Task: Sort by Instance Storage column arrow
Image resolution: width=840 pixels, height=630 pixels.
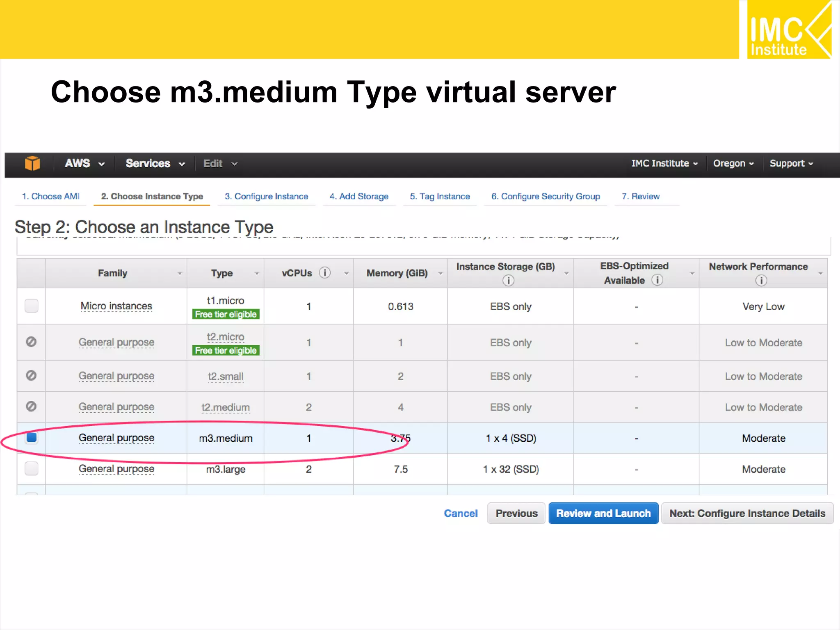Action: 566,273
